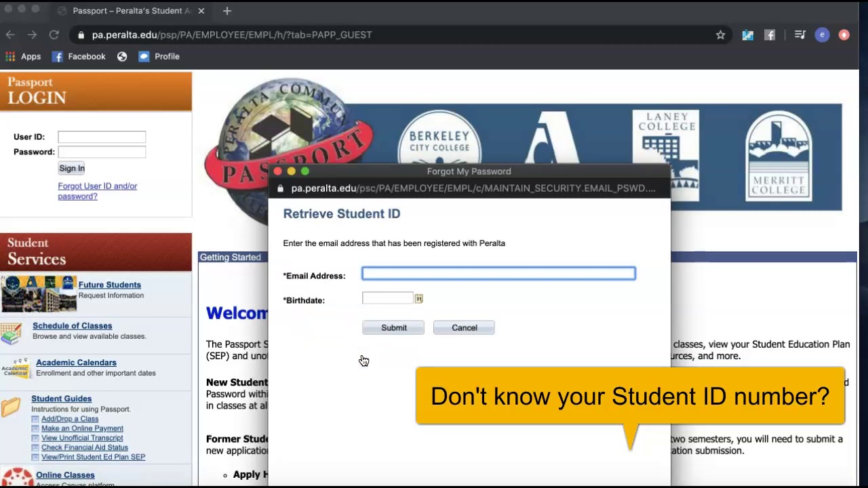Select the Passport browser tab
This screenshot has width=868, height=488.
coord(131,11)
